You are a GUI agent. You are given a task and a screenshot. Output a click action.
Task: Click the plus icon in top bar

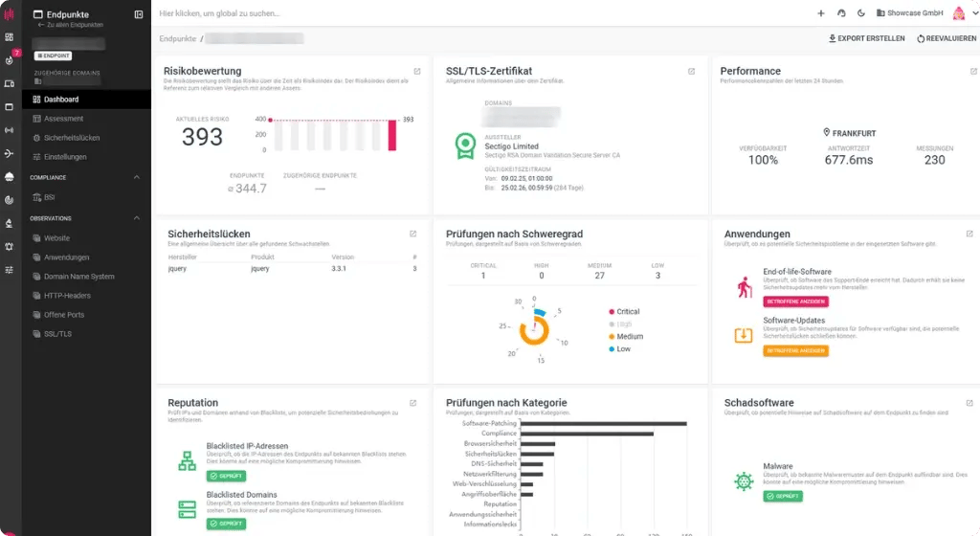click(x=820, y=13)
